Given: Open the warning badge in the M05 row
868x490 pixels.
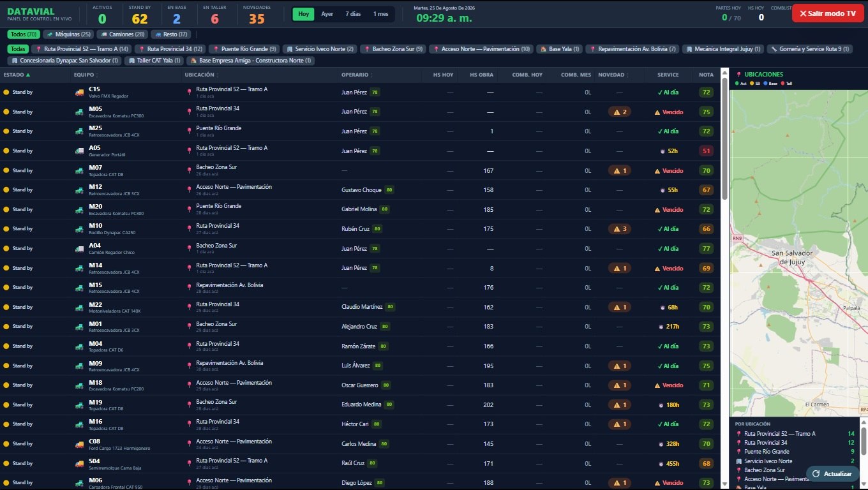Looking at the screenshot, I should pos(619,112).
